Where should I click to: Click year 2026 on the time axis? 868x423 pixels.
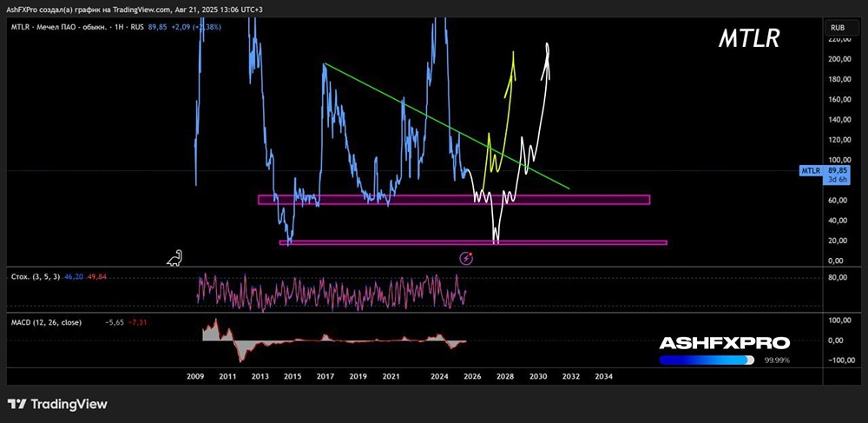click(x=472, y=376)
